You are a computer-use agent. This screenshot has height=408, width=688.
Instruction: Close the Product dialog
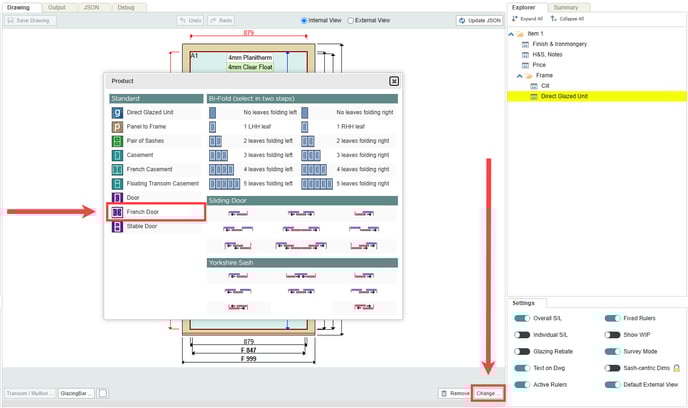(x=394, y=81)
